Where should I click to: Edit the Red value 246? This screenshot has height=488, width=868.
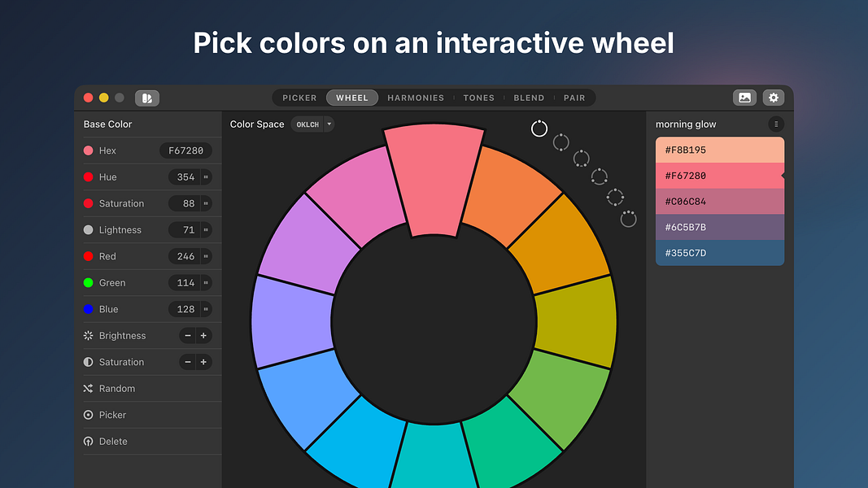click(185, 256)
